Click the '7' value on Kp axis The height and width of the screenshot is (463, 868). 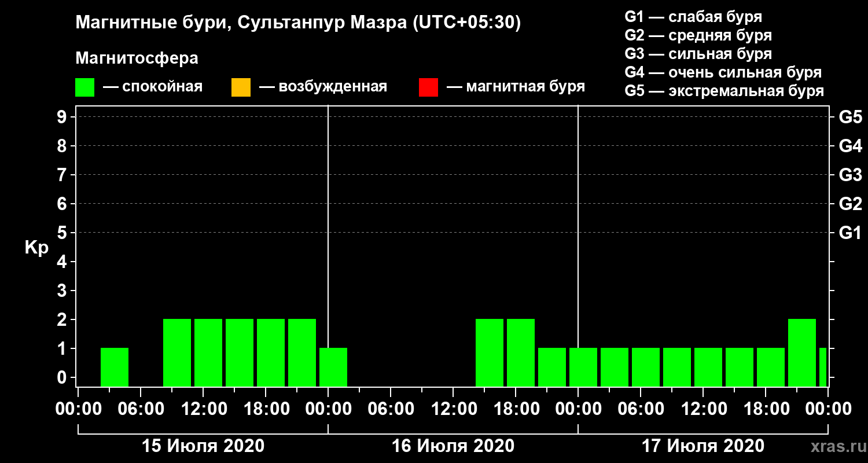click(63, 175)
